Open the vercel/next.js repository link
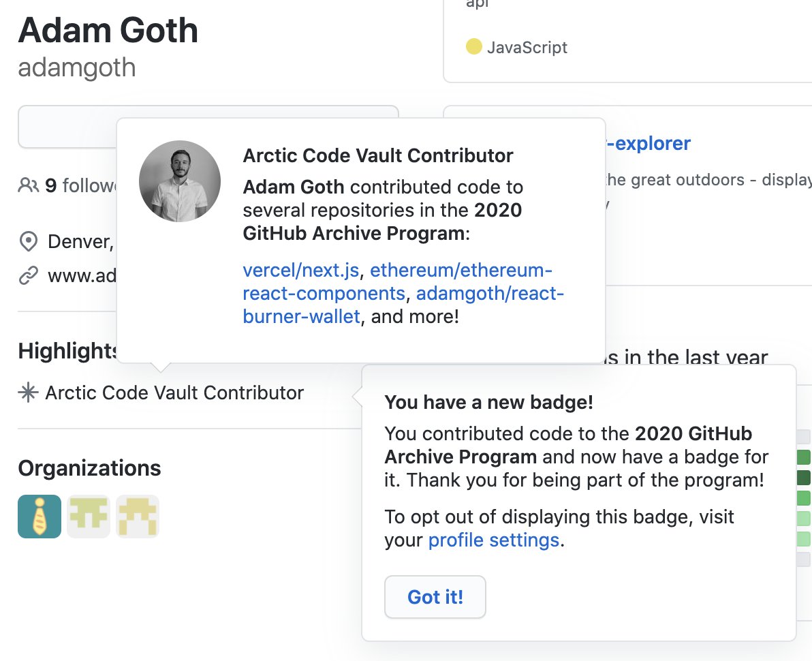 click(301, 270)
